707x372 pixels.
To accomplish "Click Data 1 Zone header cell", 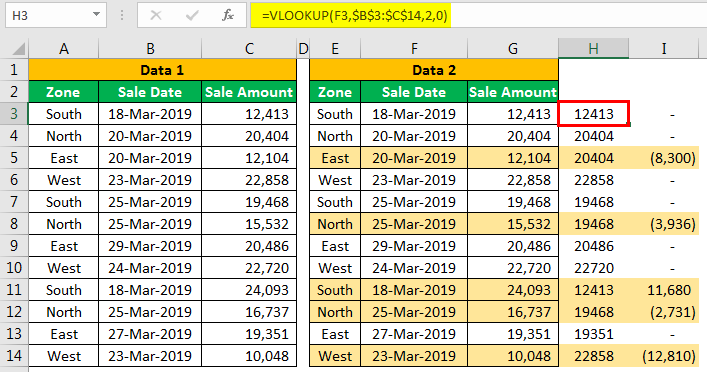I will 64,92.
